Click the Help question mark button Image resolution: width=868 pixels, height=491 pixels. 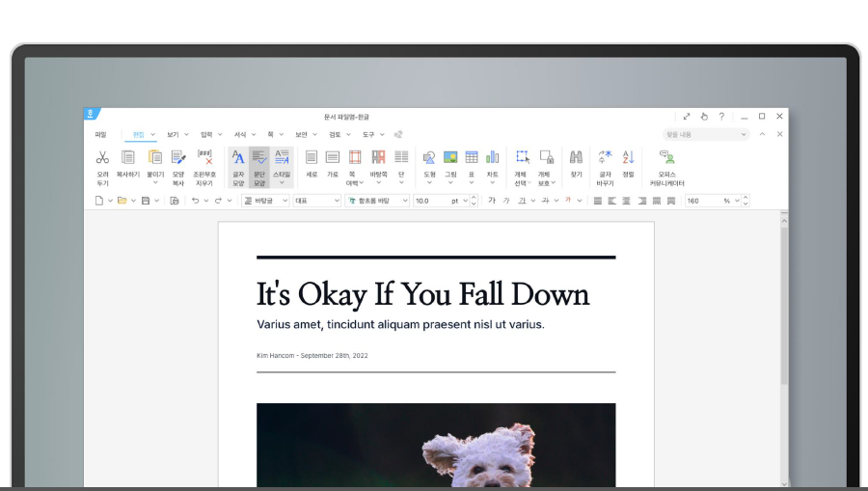pyautogui.click(x=721, y=117)
